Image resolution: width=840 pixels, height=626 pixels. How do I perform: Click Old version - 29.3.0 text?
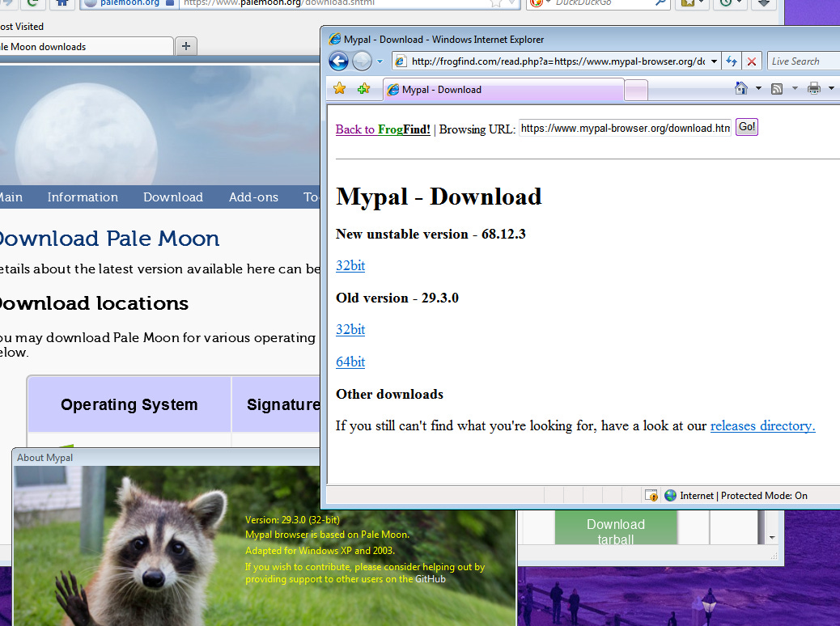(x=397, y=298)
